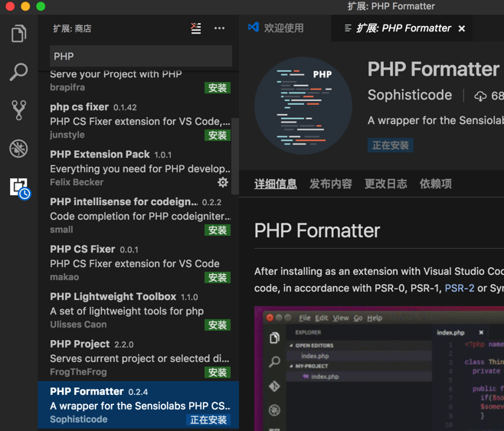Click the gear icon for PHP Extension Pack
The width and height of the screenshot is (504, 431).
223,182
